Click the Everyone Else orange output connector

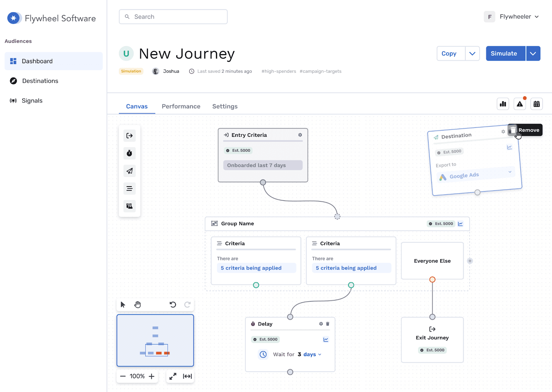click(432, 280)
